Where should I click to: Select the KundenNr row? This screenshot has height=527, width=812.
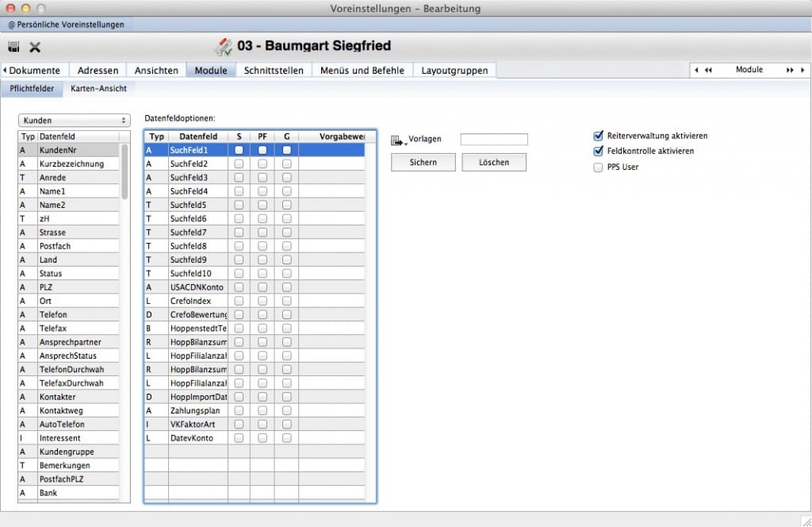(x=68, y=150)
